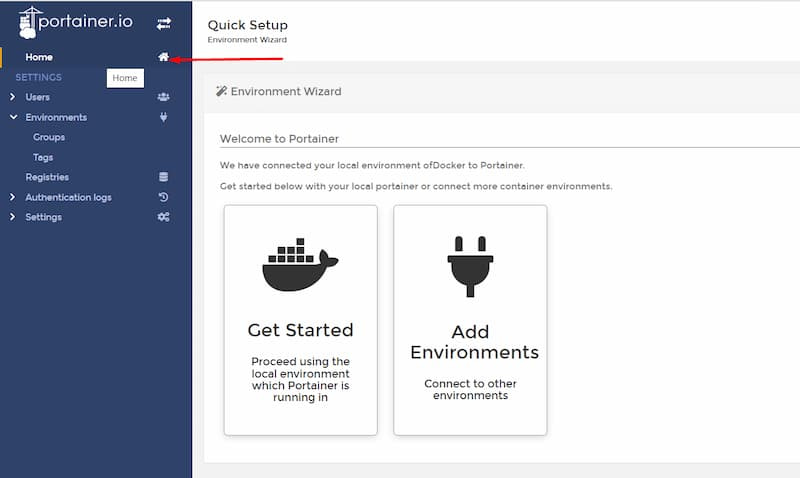Click the Home house icon in sidebar
The height and width of the screenshot is (478, 800).
click(164, 57)
